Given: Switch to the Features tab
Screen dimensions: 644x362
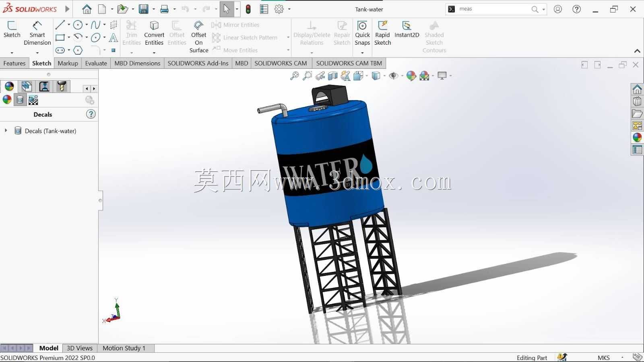Looking at the screenshot, I should [x=14, y=63].
